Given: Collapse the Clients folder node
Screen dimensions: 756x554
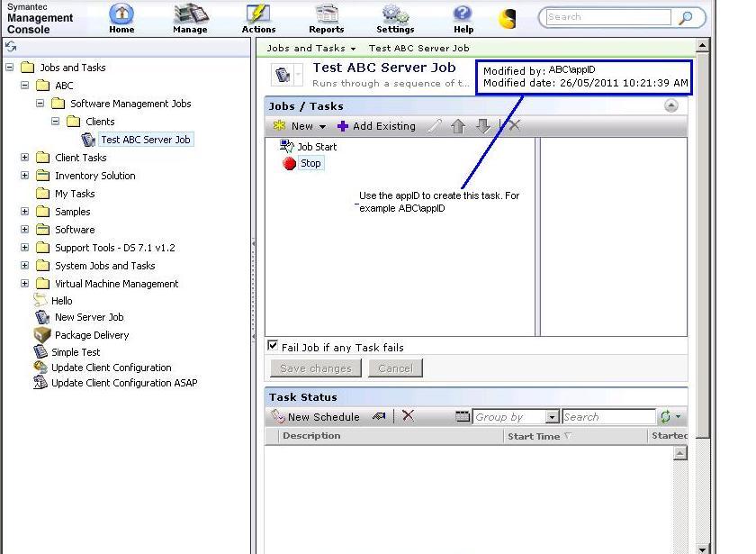Looking at the screenshot, I should [x=56, y=121].
